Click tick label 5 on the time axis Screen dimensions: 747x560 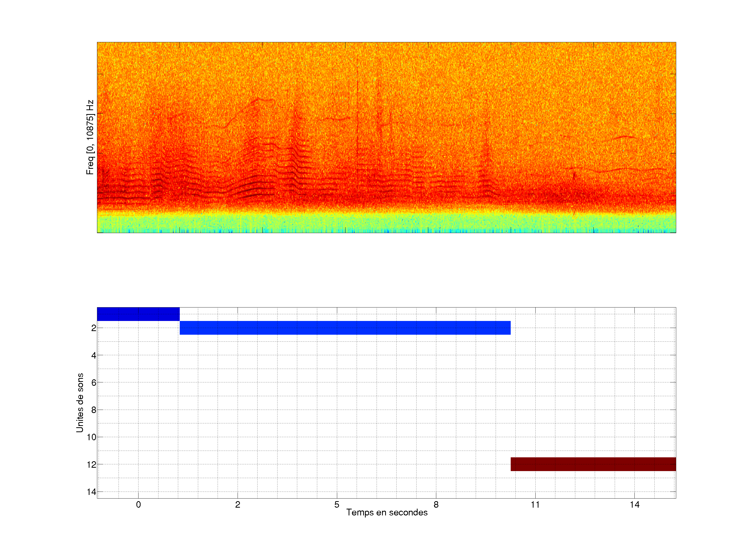coord(337,505)
